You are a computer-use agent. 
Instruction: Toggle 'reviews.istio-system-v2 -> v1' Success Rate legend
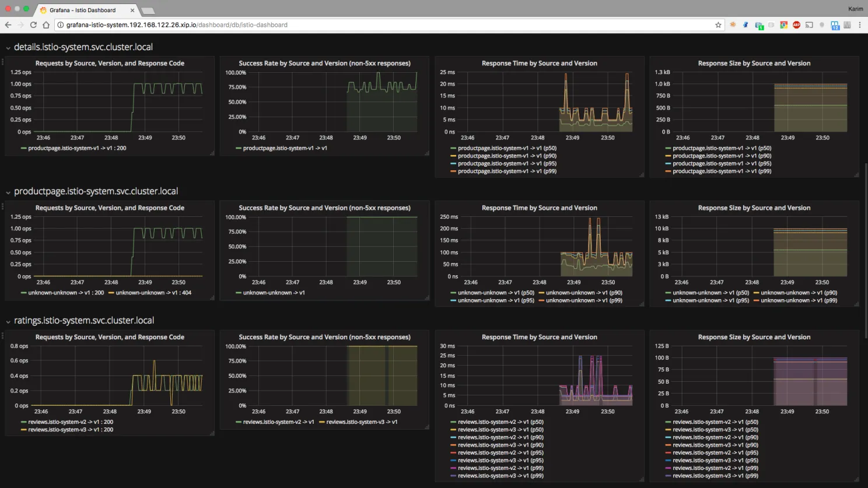point(278,422)
